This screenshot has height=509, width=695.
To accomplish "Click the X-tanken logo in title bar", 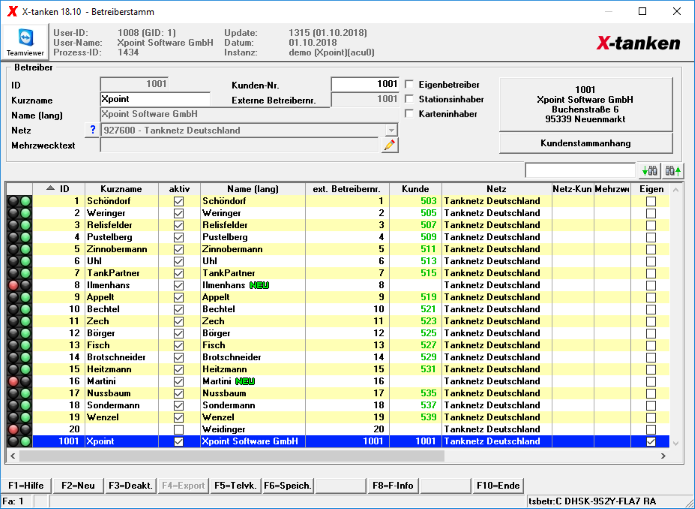I will [x=12, y=12].
